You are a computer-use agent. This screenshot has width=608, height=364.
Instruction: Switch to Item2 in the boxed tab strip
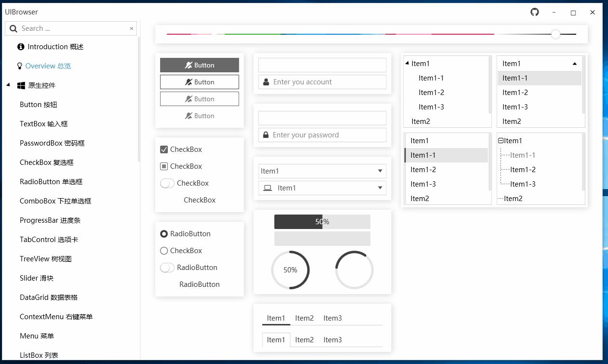click(x=305, y=340)
